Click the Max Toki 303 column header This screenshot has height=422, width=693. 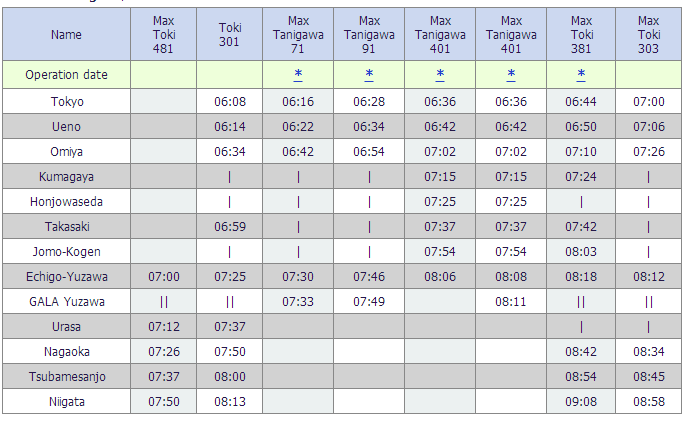[x=648, y=35]
